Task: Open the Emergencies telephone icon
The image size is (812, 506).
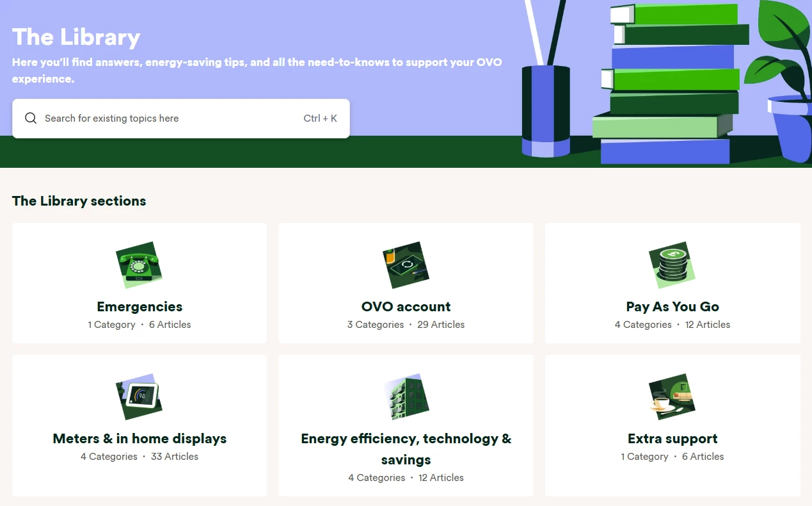Action: click(139, 265)
